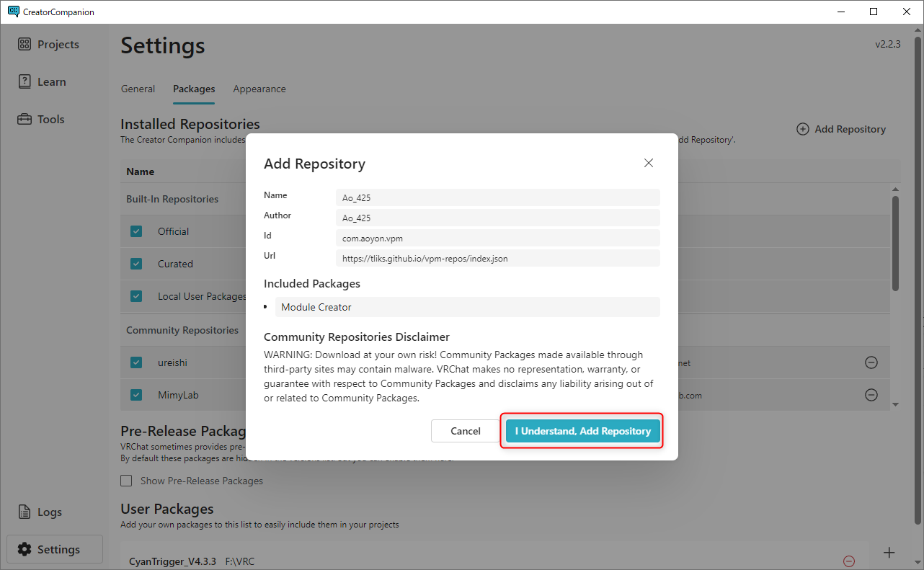Switch to the Appearance tab
Screen dimensions: 924x570
259,89
